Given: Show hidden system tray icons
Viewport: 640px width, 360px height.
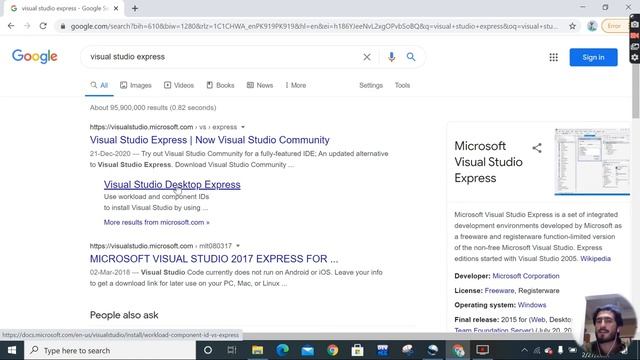Looking at the screenshot, I should pos(524,350).
